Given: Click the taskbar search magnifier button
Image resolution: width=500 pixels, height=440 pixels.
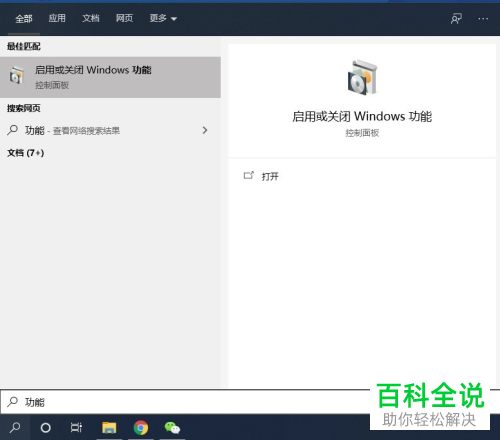Looking at the screenshot, I should [x=15, y=427].
